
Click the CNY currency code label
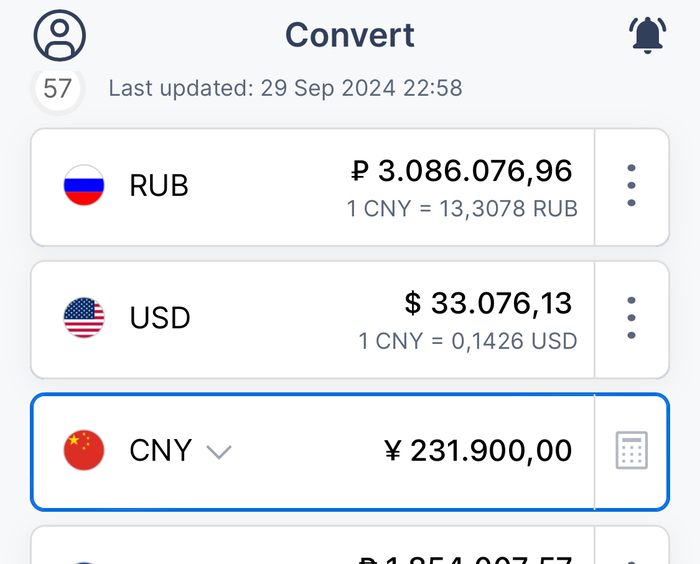pyautogui.click(x=160, y=451)
